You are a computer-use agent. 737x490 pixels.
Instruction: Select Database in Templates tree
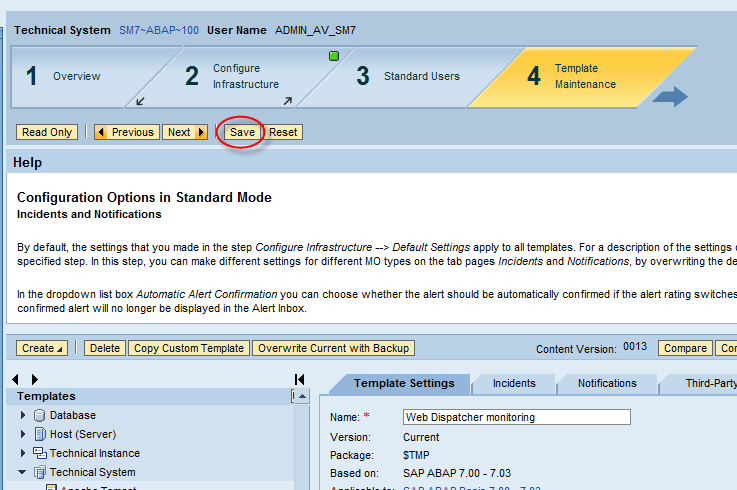(72, 415)
